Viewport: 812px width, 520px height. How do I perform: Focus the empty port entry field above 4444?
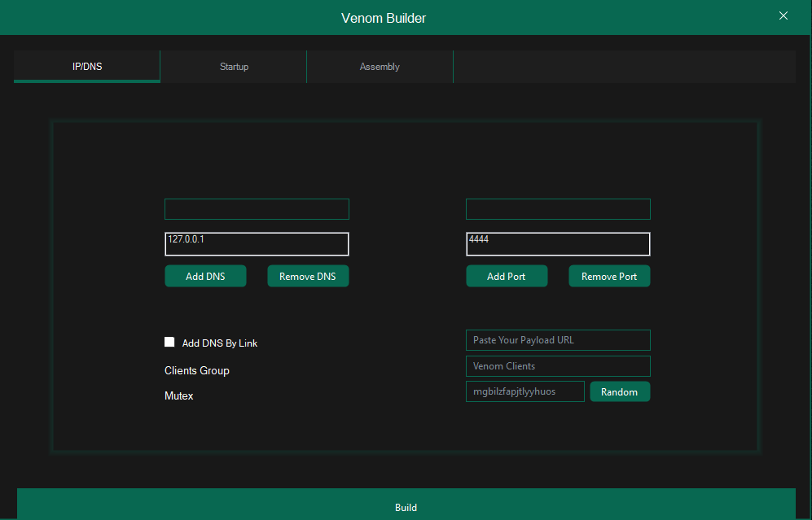pyautogui.click(x=558, y=209)
